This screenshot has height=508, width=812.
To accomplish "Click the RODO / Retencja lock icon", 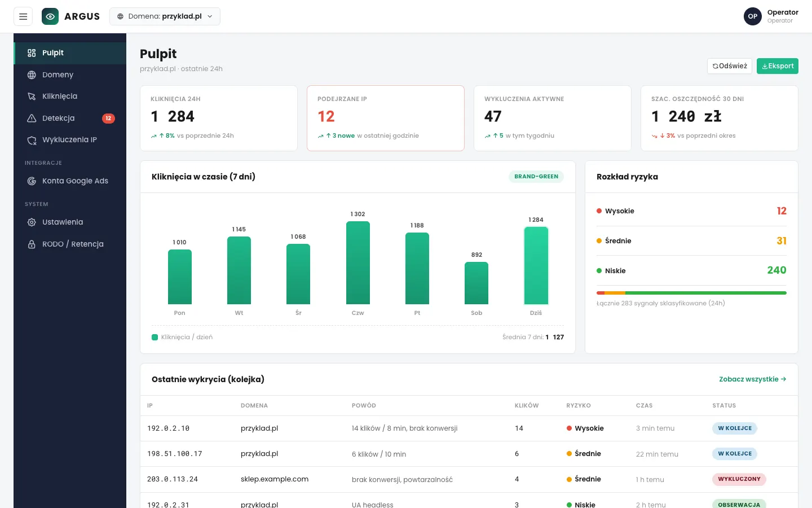I will pyautogui.click(x=32, y=244).
